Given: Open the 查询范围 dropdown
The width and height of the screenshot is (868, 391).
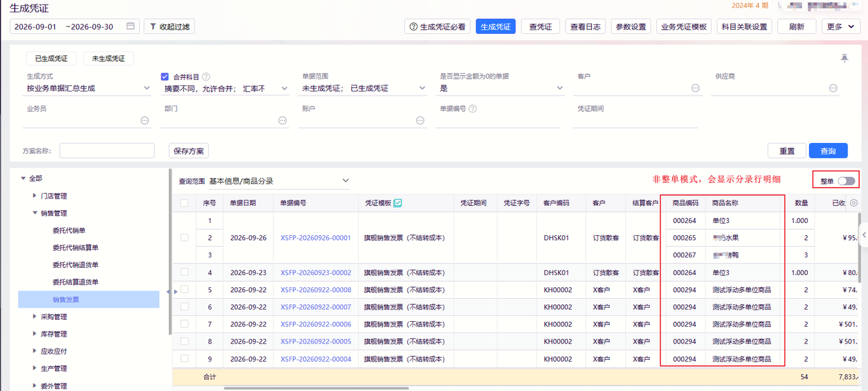Looking at the screenshot, I should (x=280, y=181).
